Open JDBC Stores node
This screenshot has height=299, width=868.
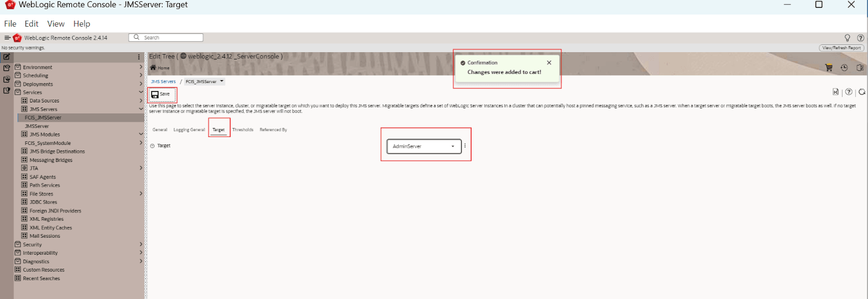44,202
